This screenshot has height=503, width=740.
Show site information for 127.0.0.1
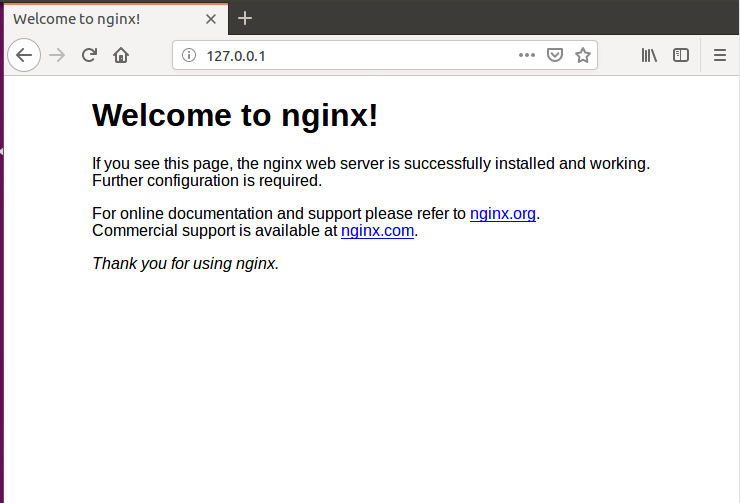pyautogui.click(x=189, y=55)
